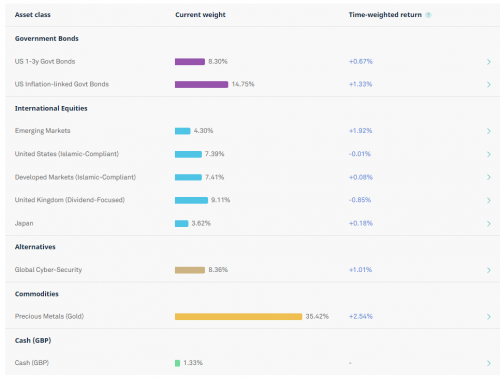Image resolution: width=500 pixels, height=379 pixels.
Task: Click the 3.62% weight value
Action: [201, 223]
